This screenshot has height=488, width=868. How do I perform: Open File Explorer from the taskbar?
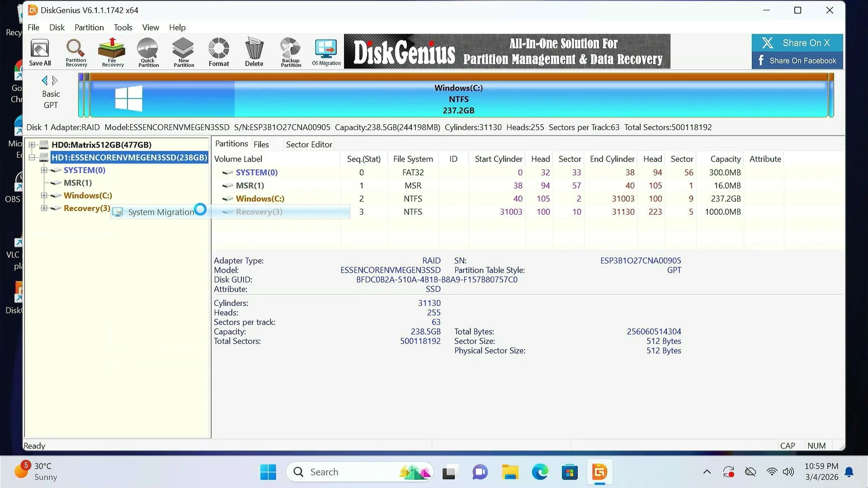click(x=510, y=472)
